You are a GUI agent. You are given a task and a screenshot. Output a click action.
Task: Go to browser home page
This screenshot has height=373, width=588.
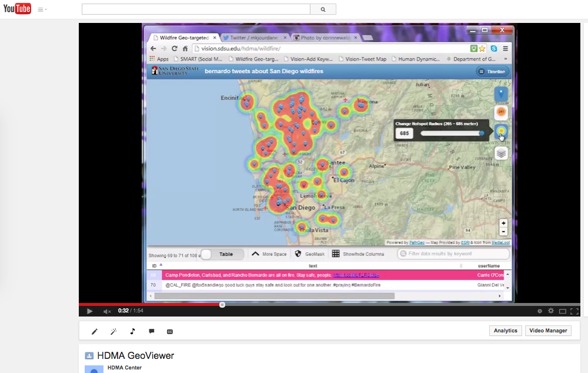185,48
